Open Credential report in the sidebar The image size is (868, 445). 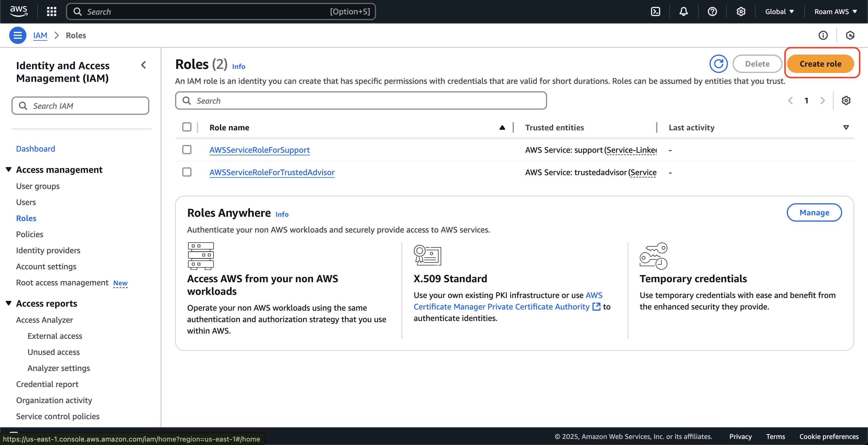click(x=47, y=384)
